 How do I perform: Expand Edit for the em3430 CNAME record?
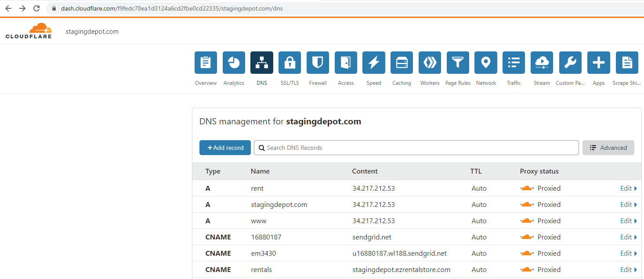629,254
